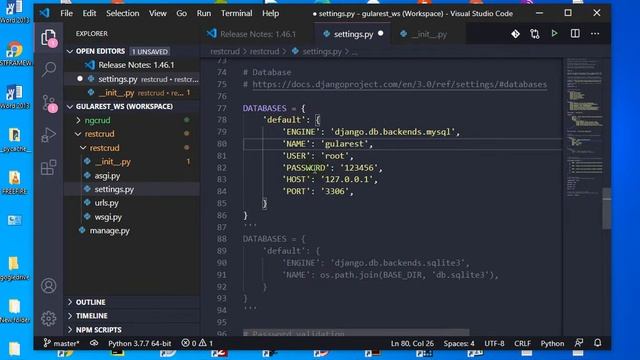Screen dimensions: 640x360
Task: Open the Extensions view
Action: pos(49,167)
